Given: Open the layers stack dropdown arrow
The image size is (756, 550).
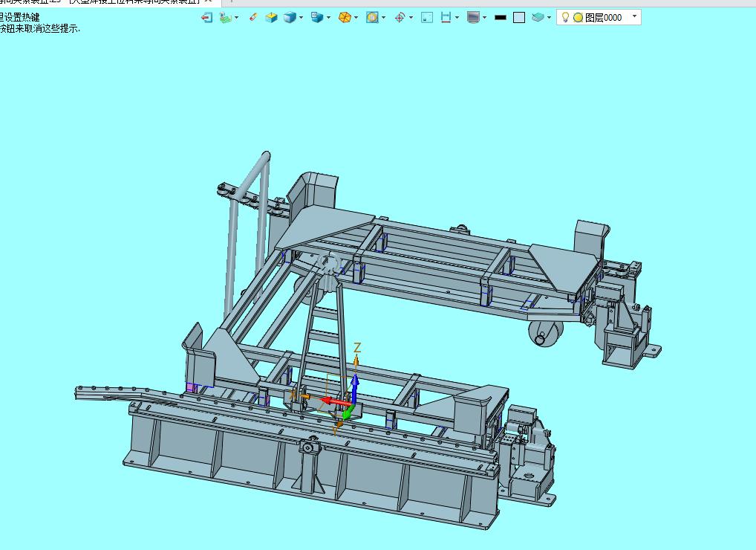Looking at the screenshot, I should tap(549, 18).
